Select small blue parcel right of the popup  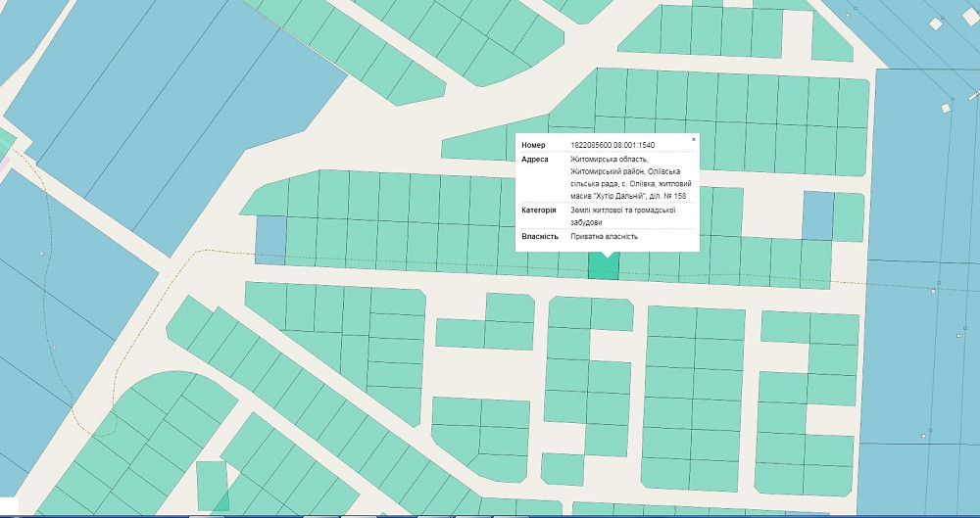pyautogui.click(x=817, y=215)
